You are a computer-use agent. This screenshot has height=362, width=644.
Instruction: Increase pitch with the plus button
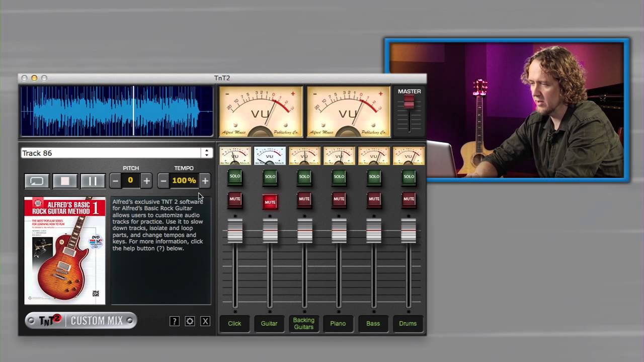click(146, 180)
